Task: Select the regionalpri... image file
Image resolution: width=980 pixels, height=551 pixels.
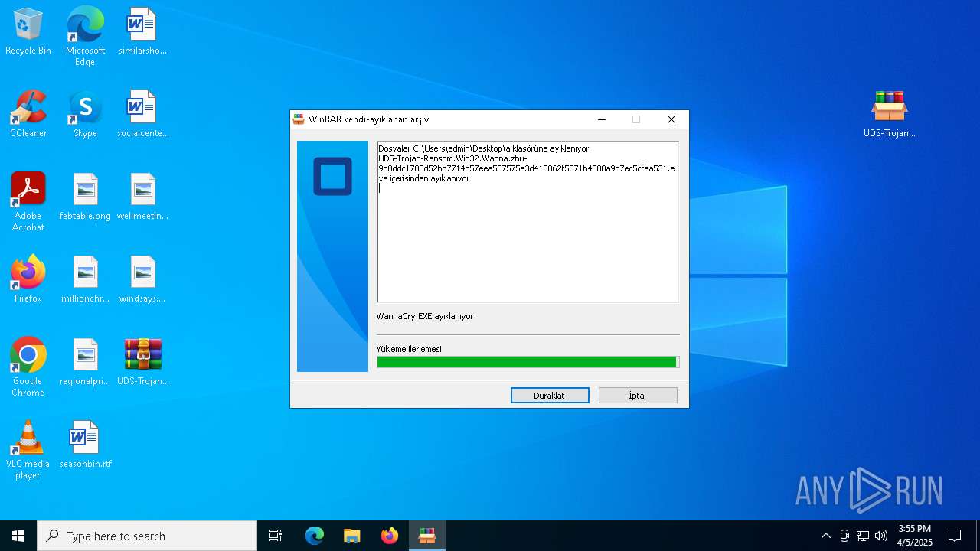Action: (85, 363)
